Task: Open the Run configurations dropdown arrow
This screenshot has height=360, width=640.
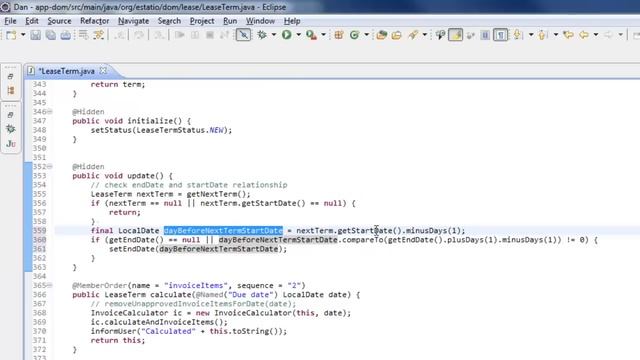Action: coord(298,35)
